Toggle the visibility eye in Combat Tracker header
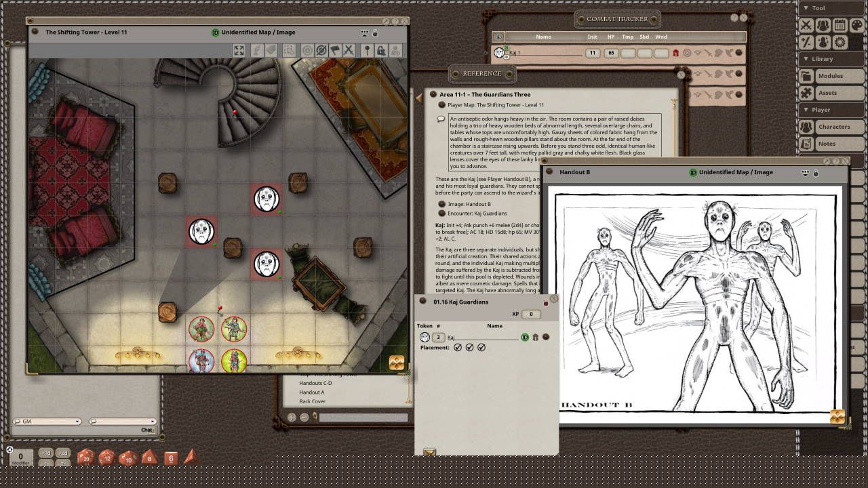868x488 pixels. [x=498, y=37]
